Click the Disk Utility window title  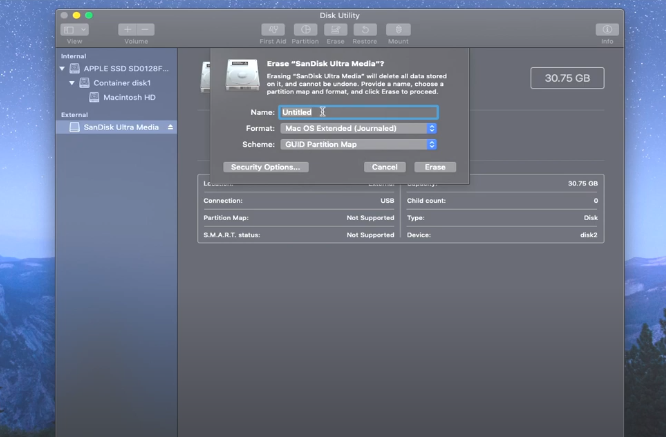(x=339, y=15)
